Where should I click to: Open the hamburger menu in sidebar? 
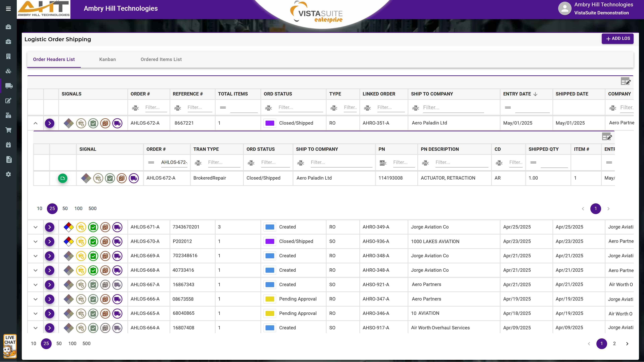[8, 9]
